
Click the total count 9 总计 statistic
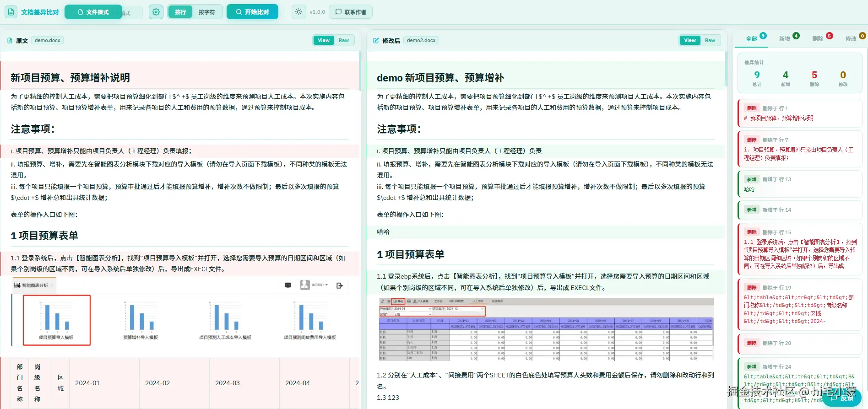[757, 78]
